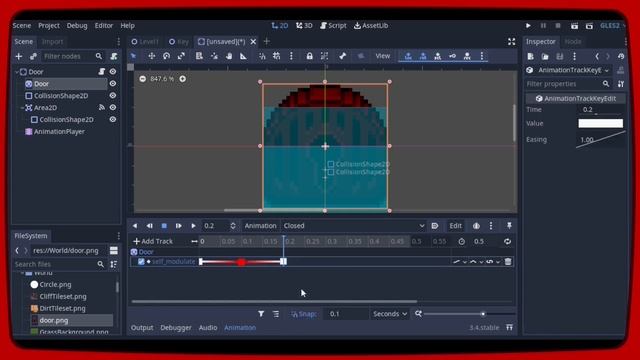Choose the Scale Mode tool
640x360 pixels.
click(x=181, y=56)
